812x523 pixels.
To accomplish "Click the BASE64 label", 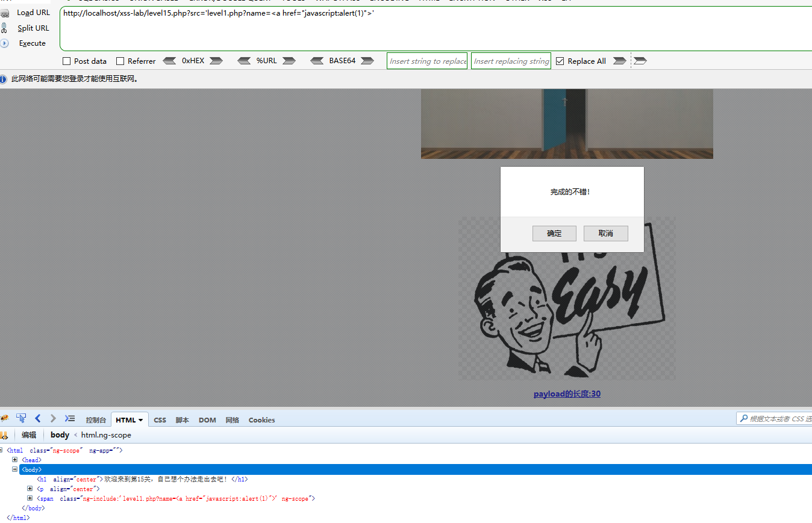I will [342, 61].
